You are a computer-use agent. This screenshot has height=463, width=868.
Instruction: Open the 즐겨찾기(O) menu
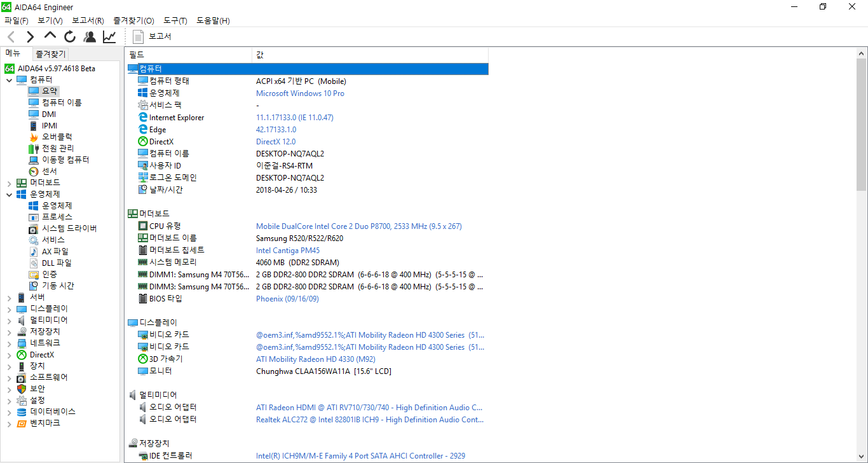[x=133, y=20]
